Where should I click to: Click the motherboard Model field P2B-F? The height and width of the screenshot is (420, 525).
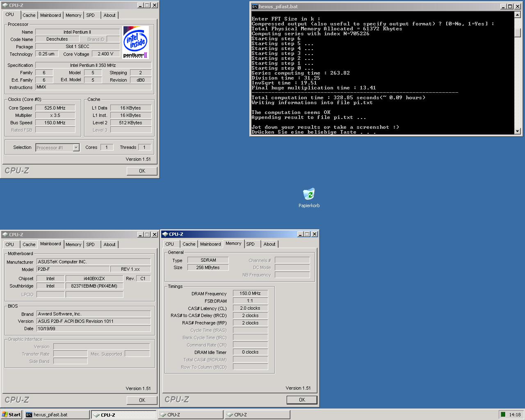click(73, 269)
